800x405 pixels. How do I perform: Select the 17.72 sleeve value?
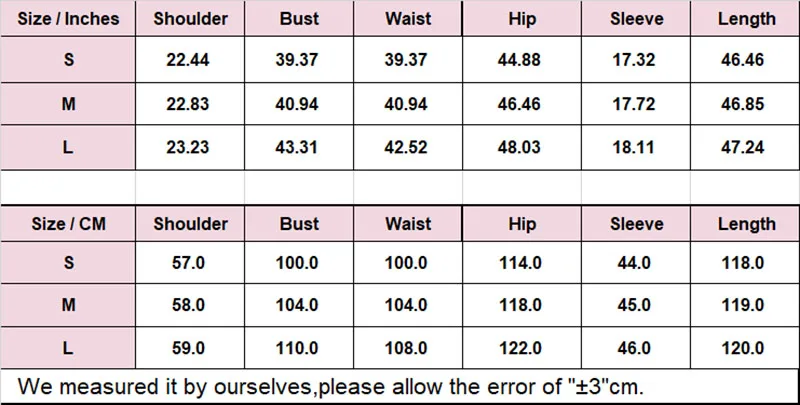[634, 104]
